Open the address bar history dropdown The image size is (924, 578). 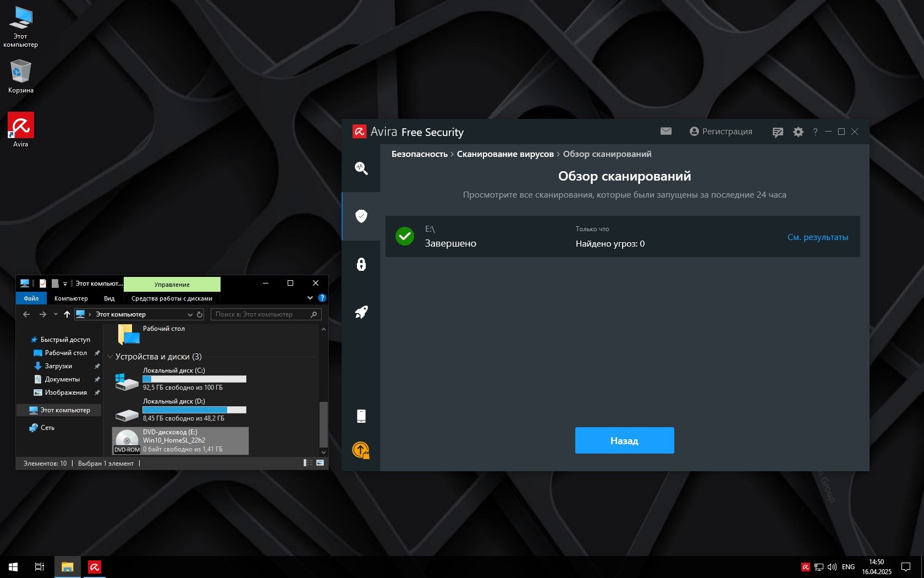pos(190,314)
